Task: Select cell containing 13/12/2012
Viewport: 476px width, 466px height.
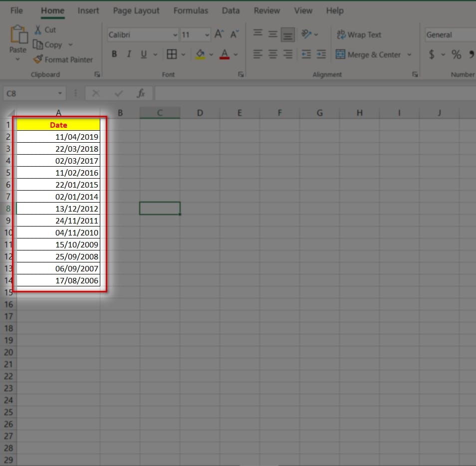Action: click(58, 209)
